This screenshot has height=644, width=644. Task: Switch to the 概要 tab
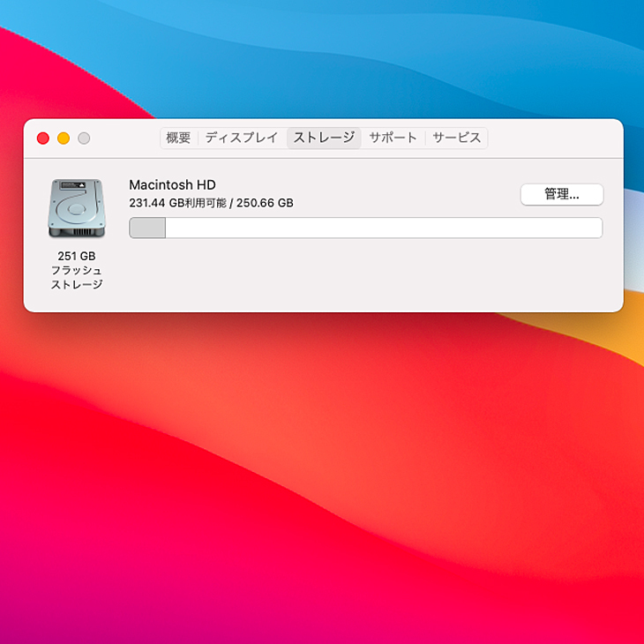pos(178,138)
